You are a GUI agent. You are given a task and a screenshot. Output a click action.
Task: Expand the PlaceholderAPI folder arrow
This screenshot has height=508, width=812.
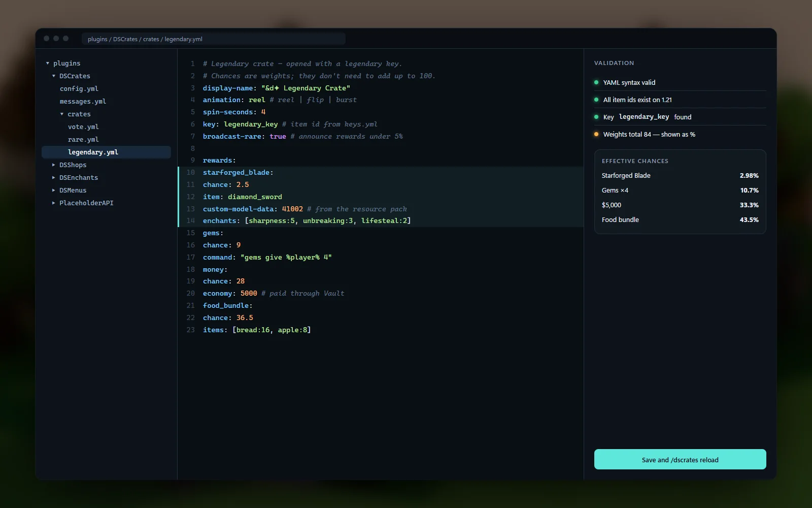tap(54, 203)
